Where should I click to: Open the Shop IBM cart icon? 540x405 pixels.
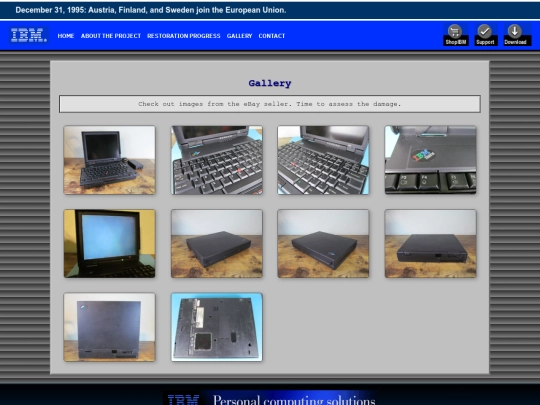[x=456, y=35]
